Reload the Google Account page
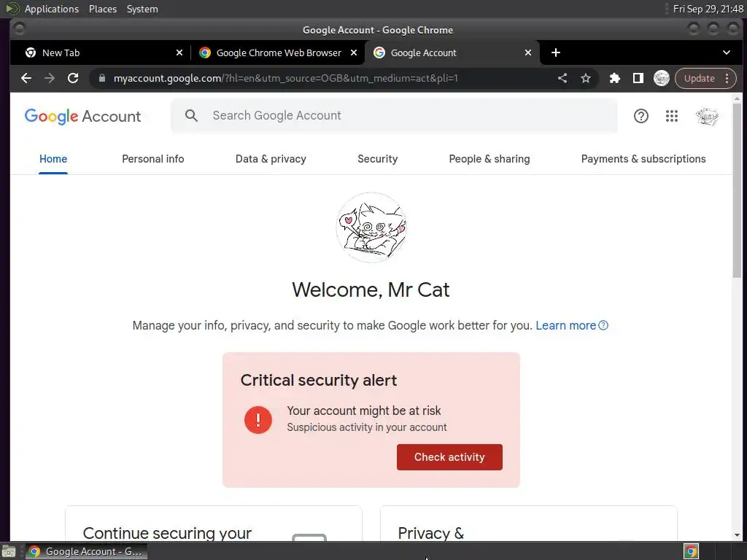This screenshot has height=560, width=747. coord(73,78)
